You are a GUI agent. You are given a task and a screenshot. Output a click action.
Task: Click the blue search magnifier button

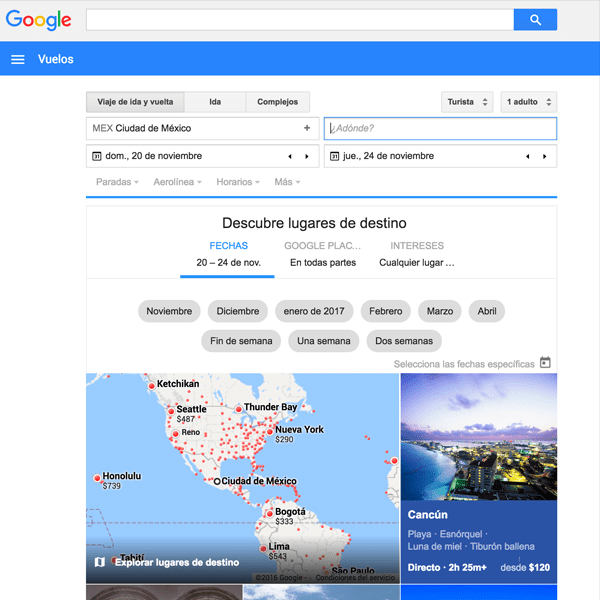pyautogui.click(x=535, y=20)
